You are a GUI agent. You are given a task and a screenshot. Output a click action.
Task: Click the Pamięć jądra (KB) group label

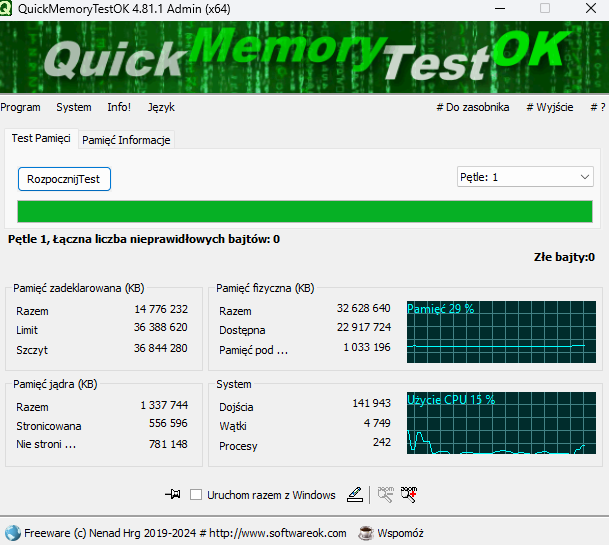[x=55, y=384]
